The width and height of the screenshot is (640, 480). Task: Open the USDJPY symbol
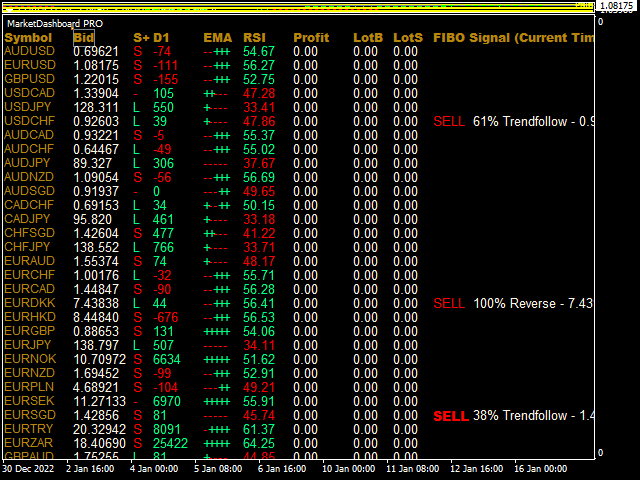point(28,107)
